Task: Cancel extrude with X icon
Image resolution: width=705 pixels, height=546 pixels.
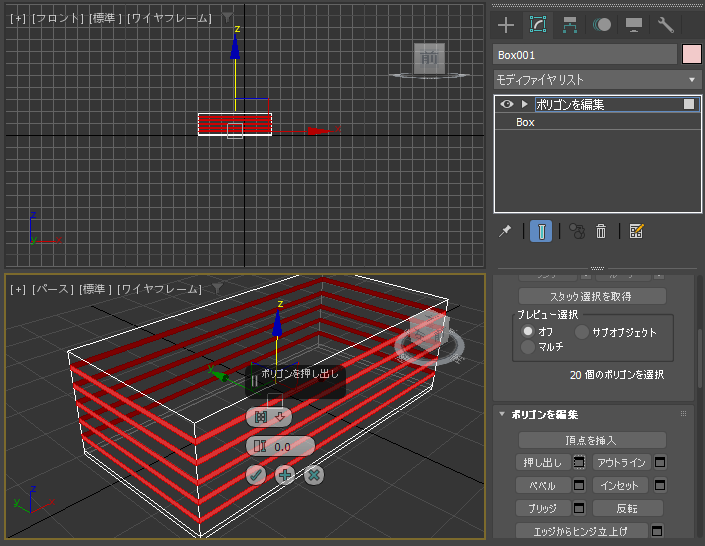Action: (x=314, y=475)
